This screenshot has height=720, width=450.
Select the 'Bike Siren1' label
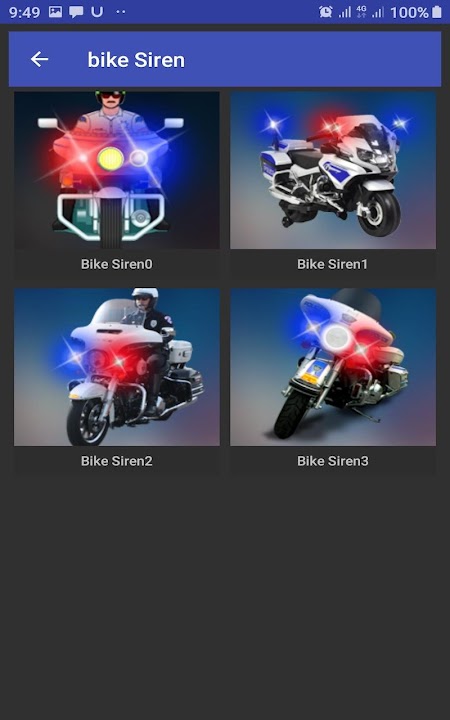[332, 264]
